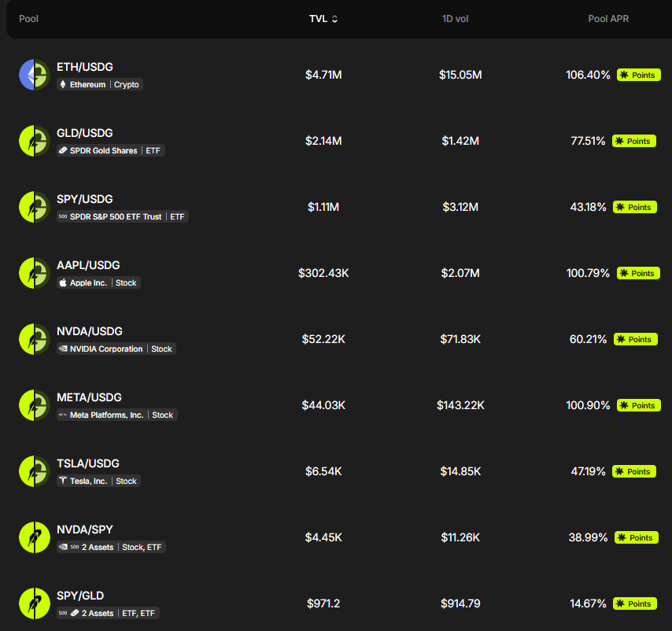This screenshot has height=631, width=672.
Task: Click the GLD/USDG pool token icon
Action: 35,141
